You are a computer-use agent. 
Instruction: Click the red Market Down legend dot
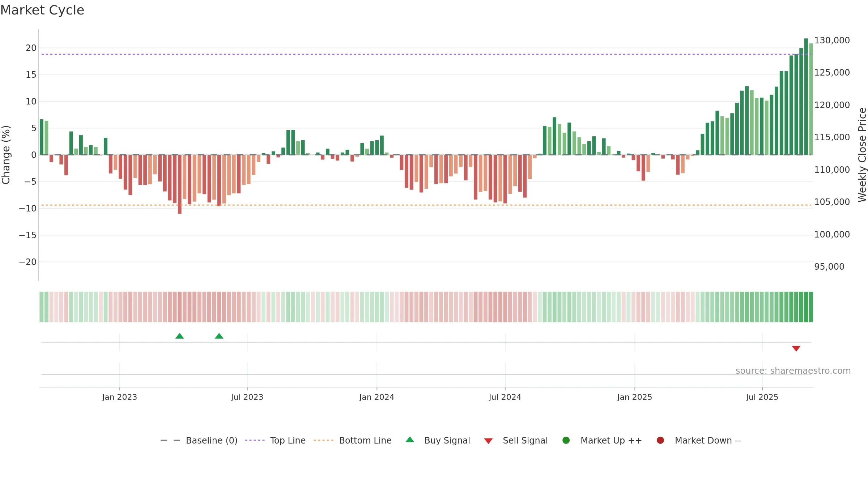(660, 440)
